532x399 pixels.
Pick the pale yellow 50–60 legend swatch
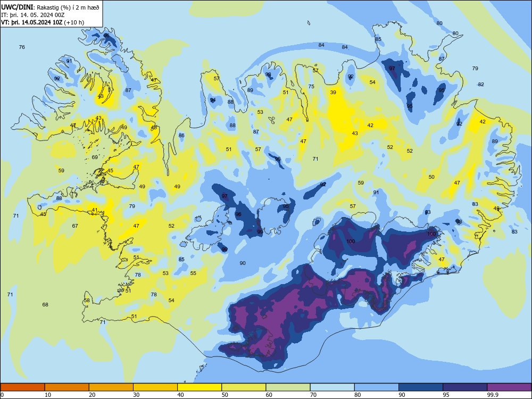coord(244,387)
